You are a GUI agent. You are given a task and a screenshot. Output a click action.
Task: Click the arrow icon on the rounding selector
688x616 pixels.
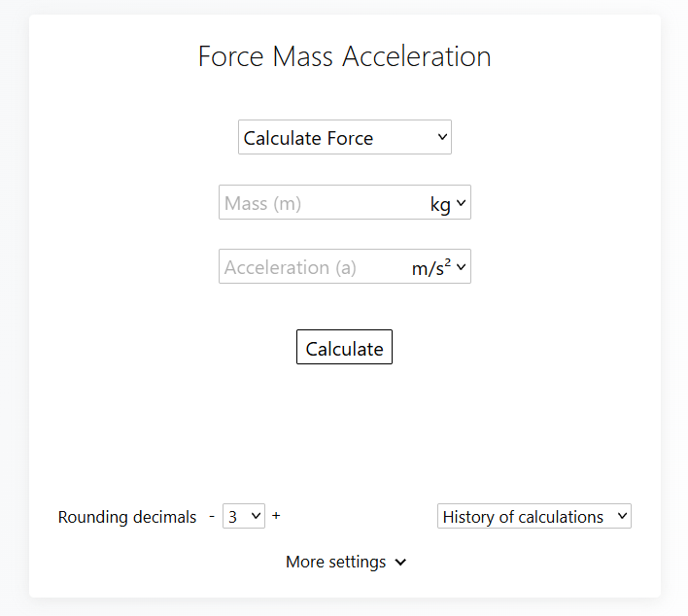click(257, 516)
